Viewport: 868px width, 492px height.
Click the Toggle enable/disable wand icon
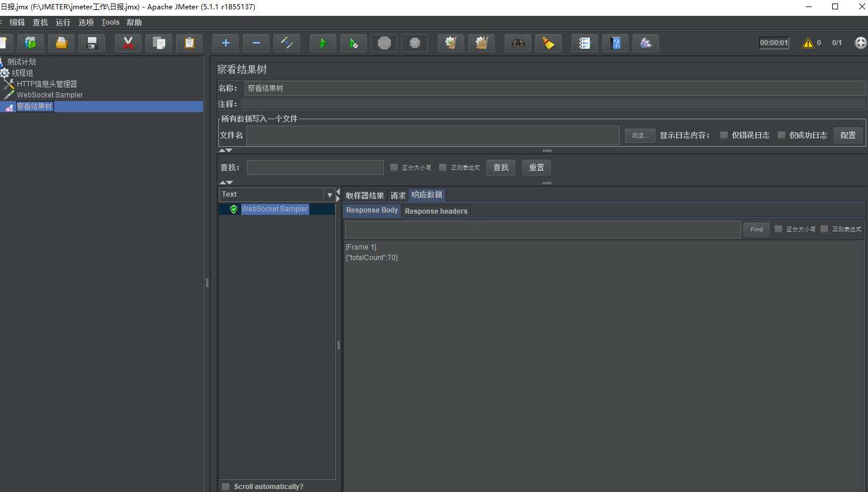point(286,43)
